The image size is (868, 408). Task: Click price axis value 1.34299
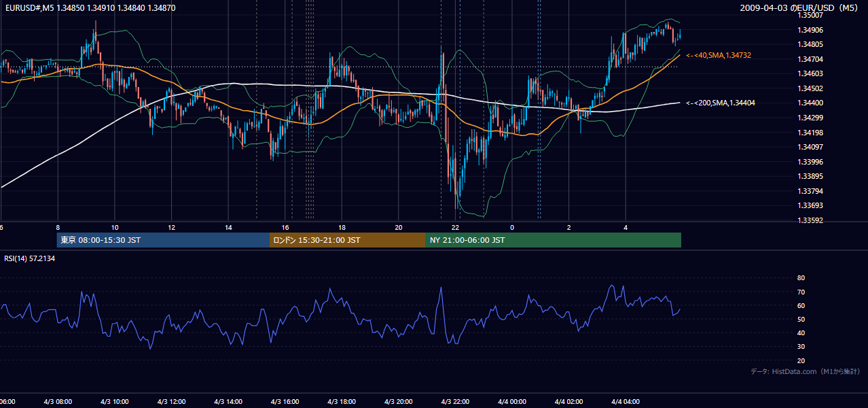(x=810, y=118)
